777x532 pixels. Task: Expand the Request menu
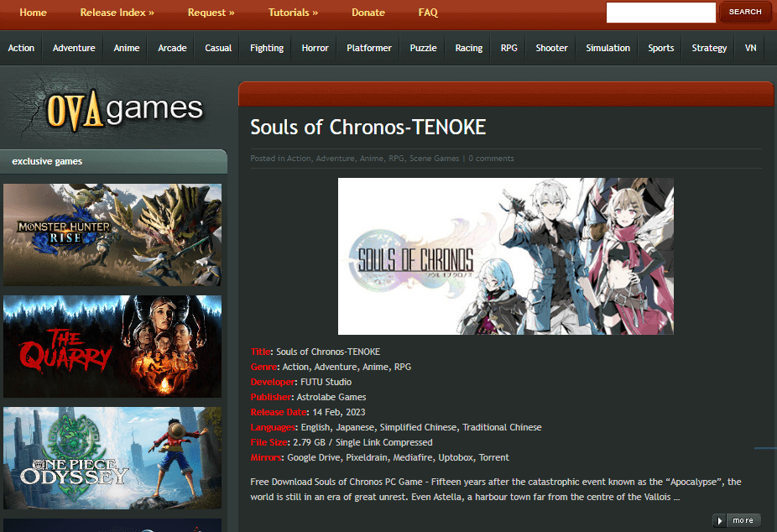tap(211, 13)
